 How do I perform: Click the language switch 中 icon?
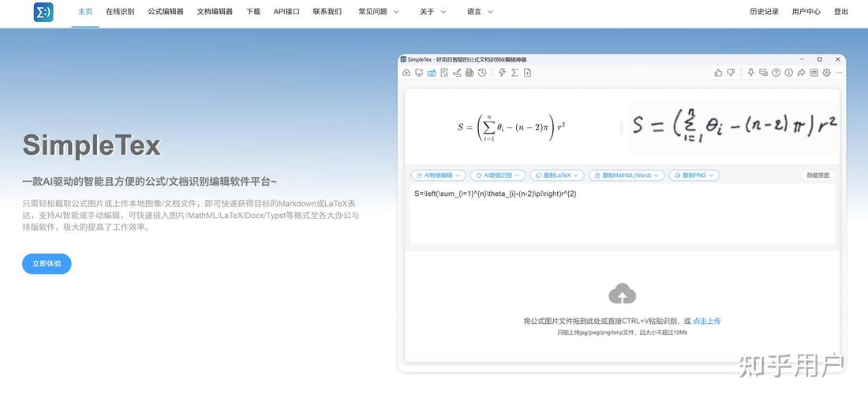coord(814,73)
